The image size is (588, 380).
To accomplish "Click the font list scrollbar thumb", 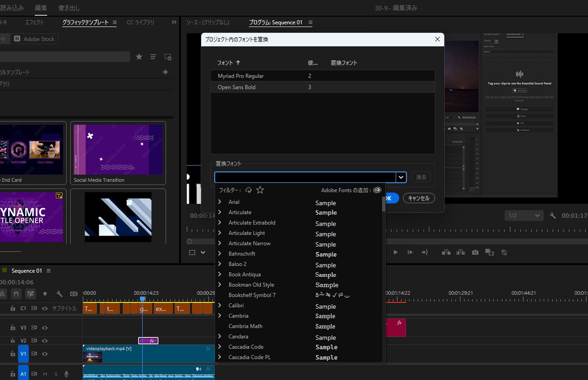I will pos(383,204).
